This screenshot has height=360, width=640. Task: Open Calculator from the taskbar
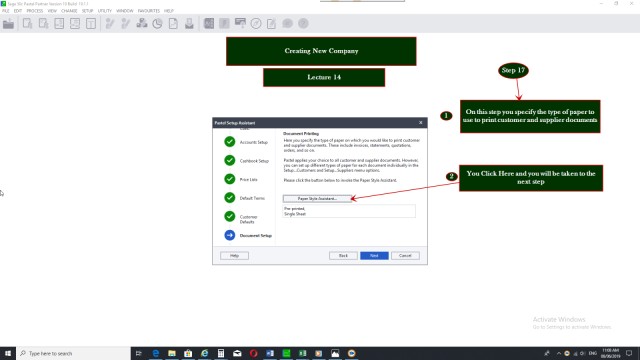tap(221, 353)
